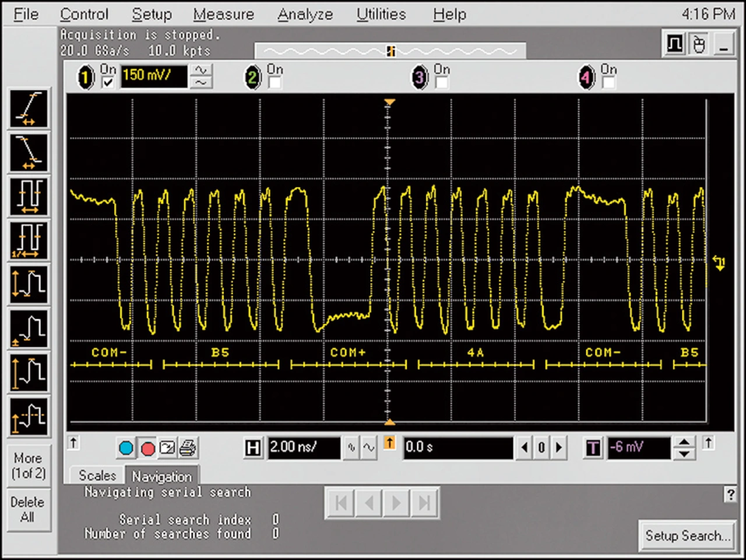
Task: Click the 0.0 s horizontal position field
Action: point(458,448)
